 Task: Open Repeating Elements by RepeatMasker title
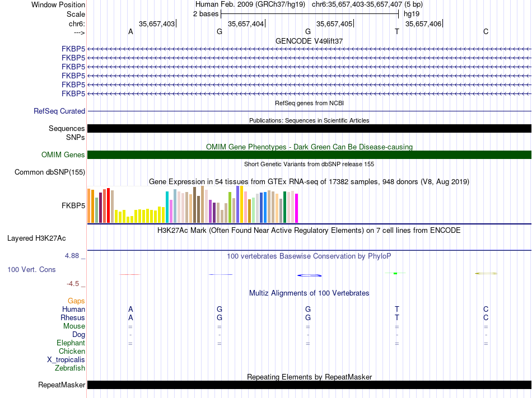(309, 377)
